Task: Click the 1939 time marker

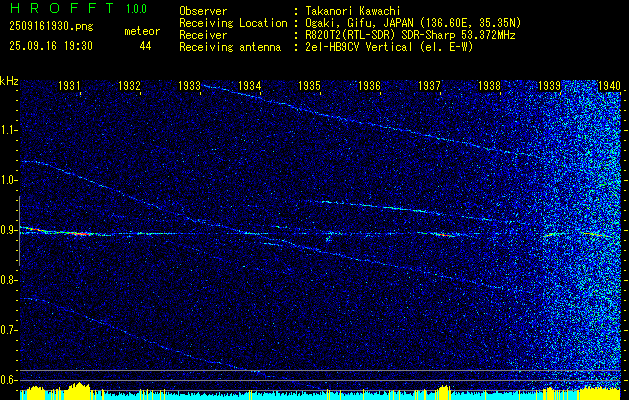Action: tap(550, 85)
